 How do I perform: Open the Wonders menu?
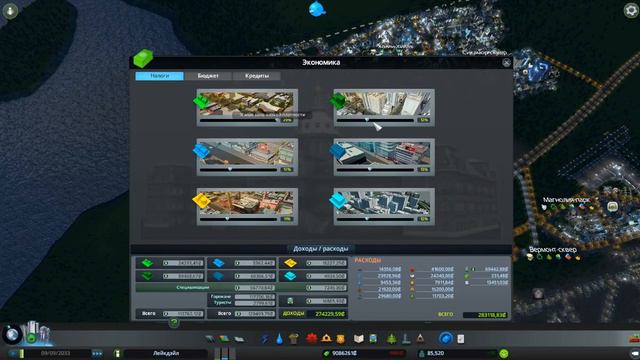[x=420, y=339]
